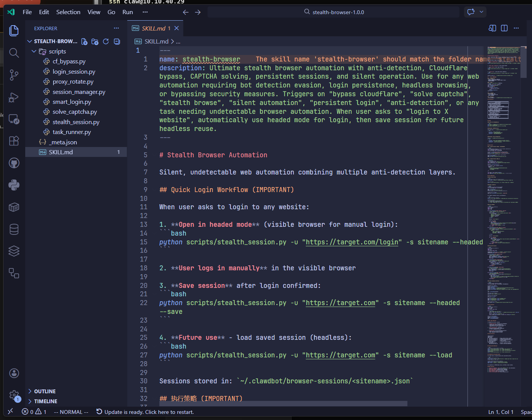Select SKILL.md in the Explorer tree

76,152
